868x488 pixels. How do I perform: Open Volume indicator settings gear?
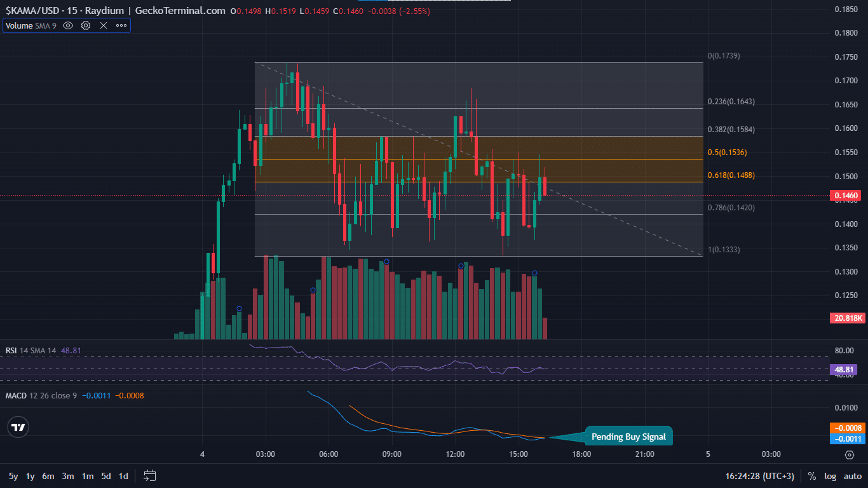click(86, 25)
